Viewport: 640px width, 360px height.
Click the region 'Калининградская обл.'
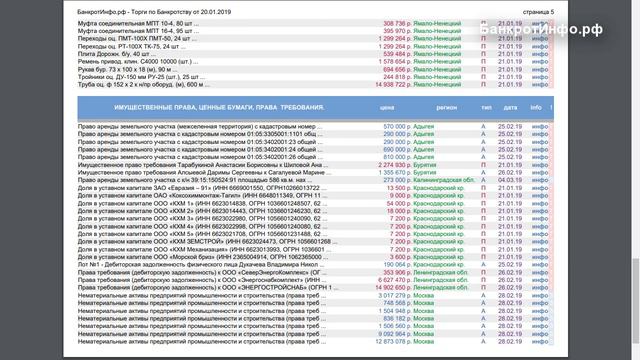444,180
